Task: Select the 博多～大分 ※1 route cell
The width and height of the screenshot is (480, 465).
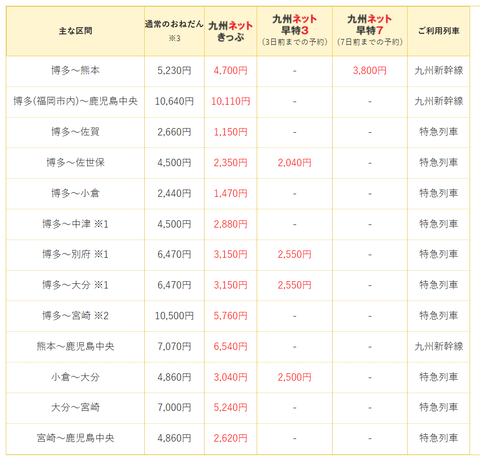Action: (x=75, y=285)
